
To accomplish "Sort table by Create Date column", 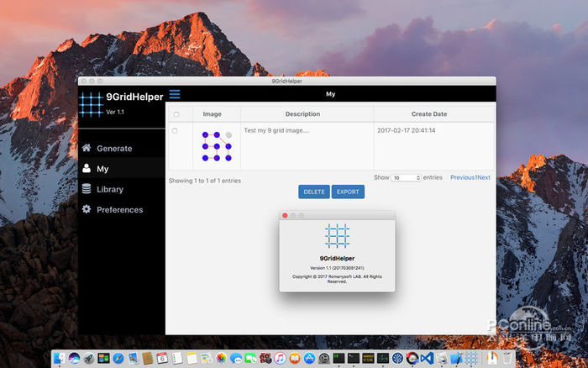I will (428, 114).
